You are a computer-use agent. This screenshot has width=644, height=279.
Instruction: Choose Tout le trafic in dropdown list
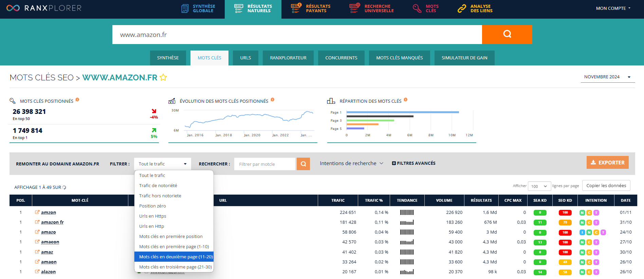click(174, 175)
